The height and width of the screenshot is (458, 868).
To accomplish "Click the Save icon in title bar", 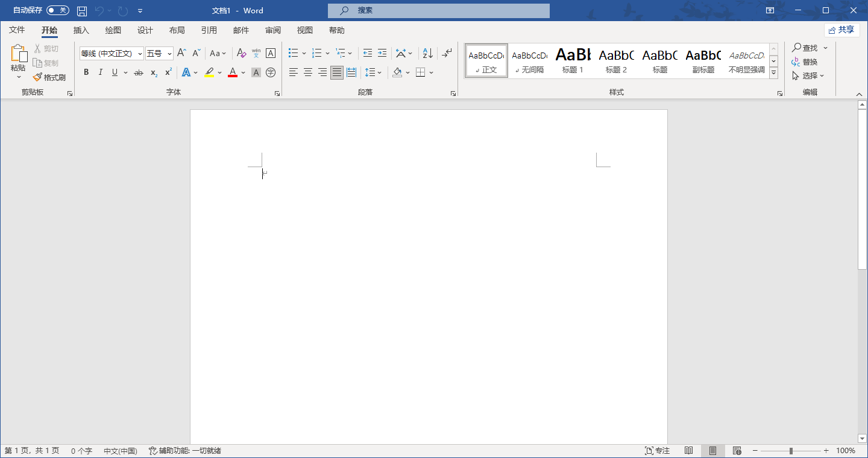I will pyautogui.click(x=82, y=10).
